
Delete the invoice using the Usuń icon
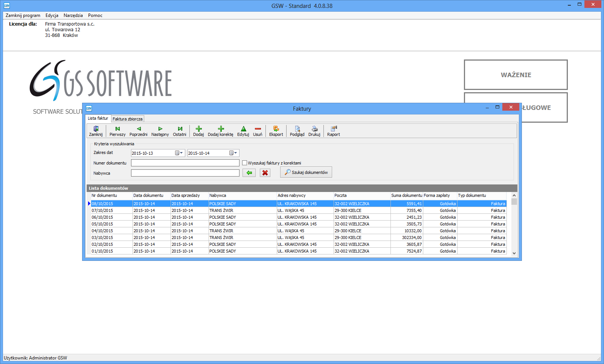pos(258,131)
